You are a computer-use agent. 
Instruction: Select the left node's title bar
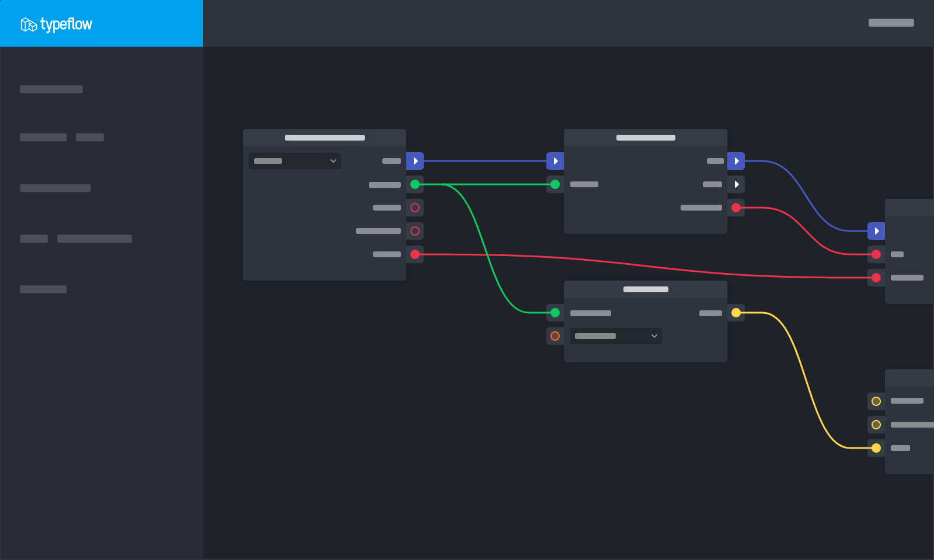pos(325,138)
